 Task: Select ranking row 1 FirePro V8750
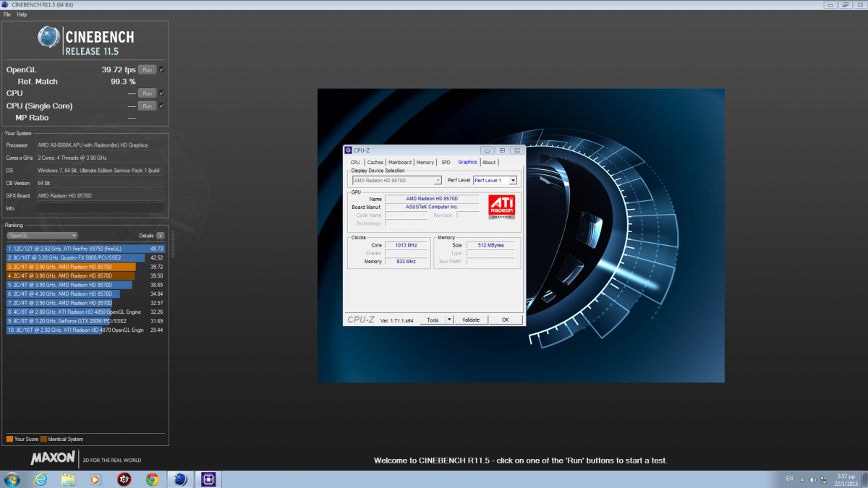coord(85,248)
